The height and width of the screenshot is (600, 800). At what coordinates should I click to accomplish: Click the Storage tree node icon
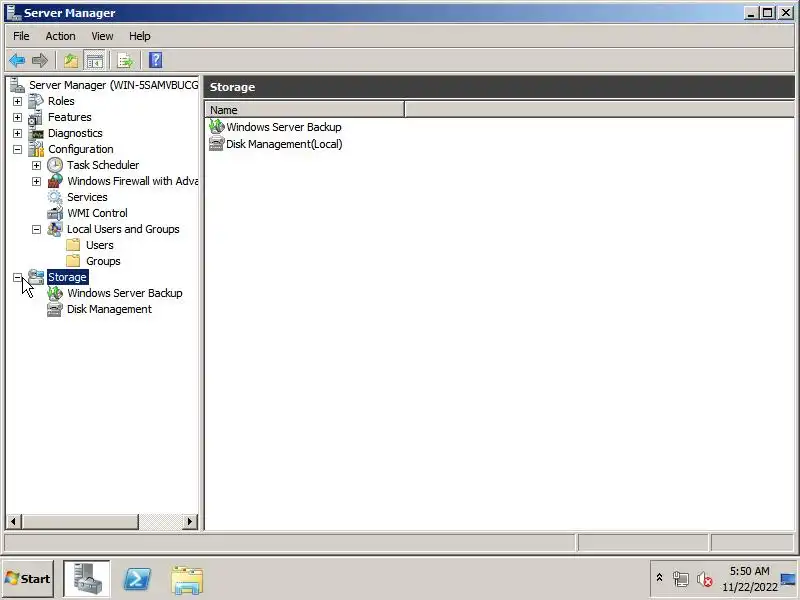point(36,277)
